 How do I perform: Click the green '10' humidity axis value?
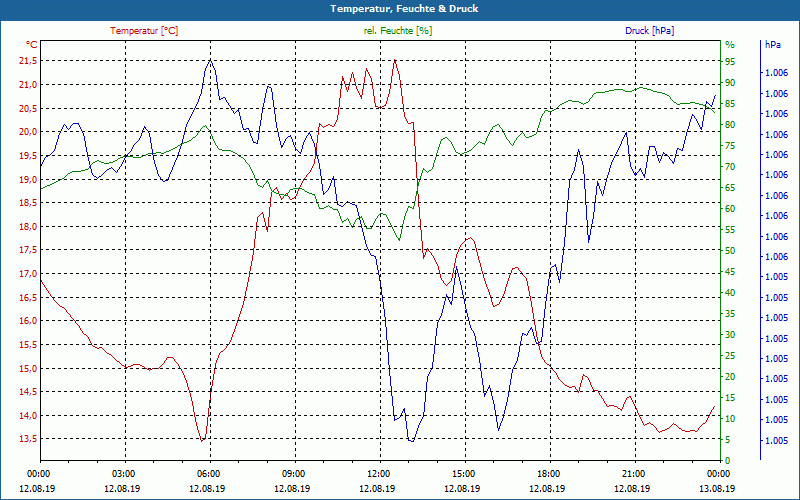(x=730, y=419)
